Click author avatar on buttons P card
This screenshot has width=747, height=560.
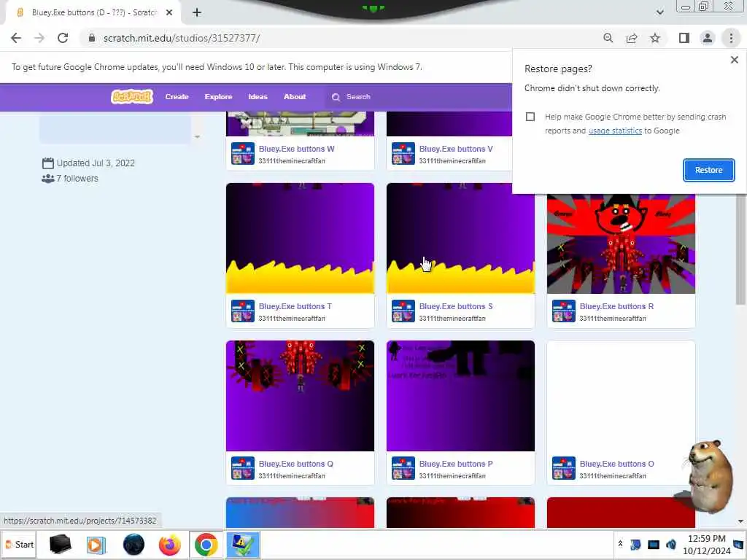click(403, 469)
